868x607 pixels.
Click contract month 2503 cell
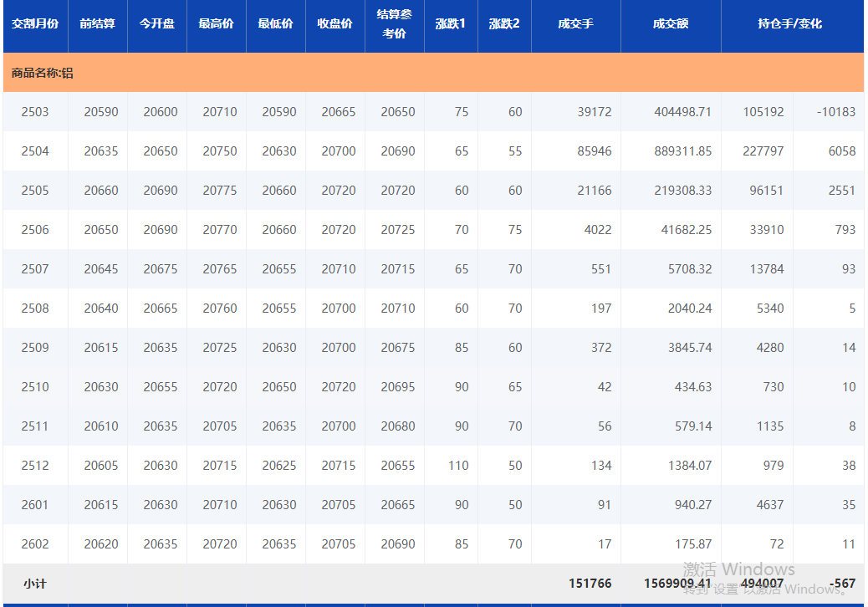point(35,112)
